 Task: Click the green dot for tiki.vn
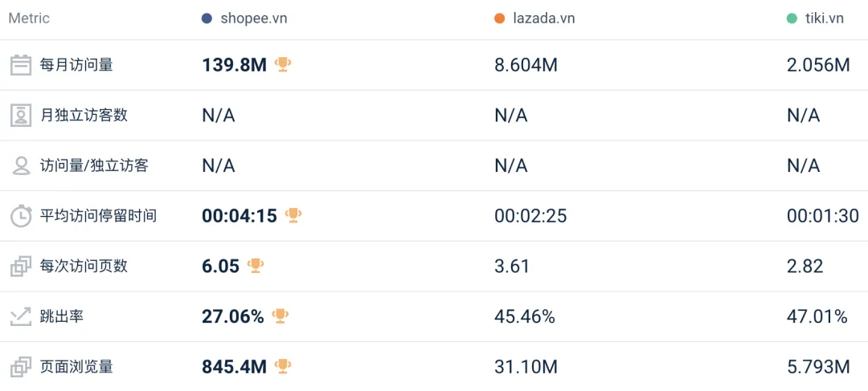[792, 18]
